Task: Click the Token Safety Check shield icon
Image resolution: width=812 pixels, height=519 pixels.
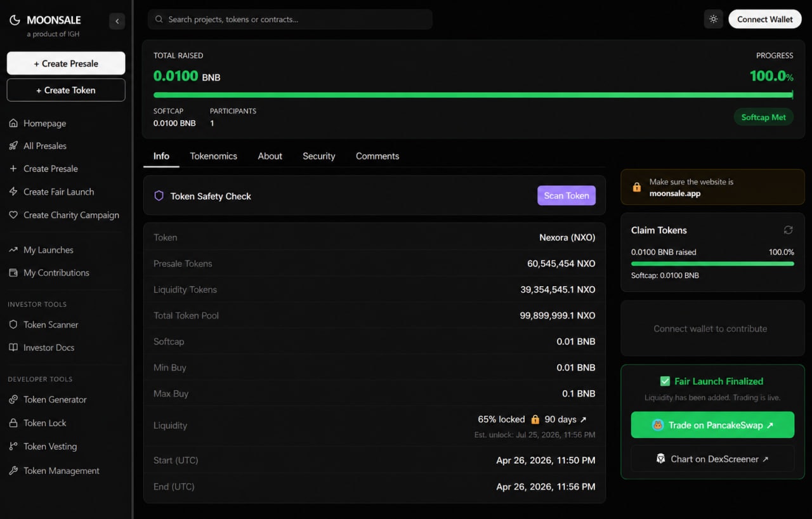Action: tap(159, 196)
